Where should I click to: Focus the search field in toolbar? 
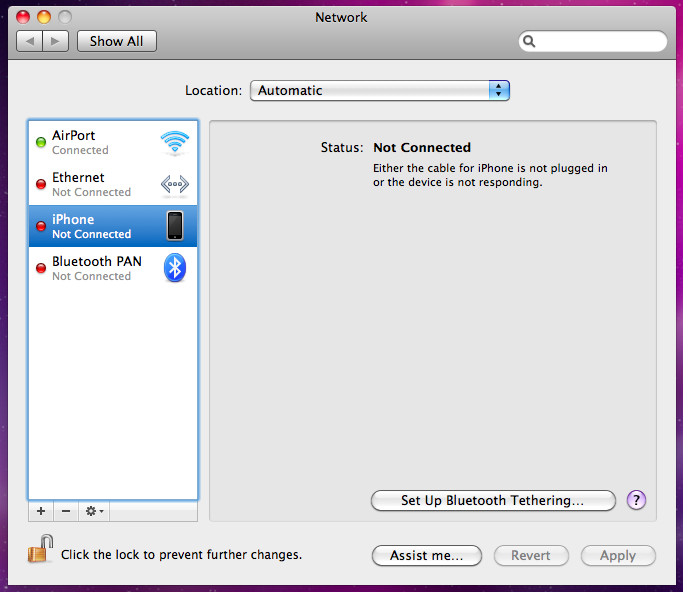(x=592, y=41)
